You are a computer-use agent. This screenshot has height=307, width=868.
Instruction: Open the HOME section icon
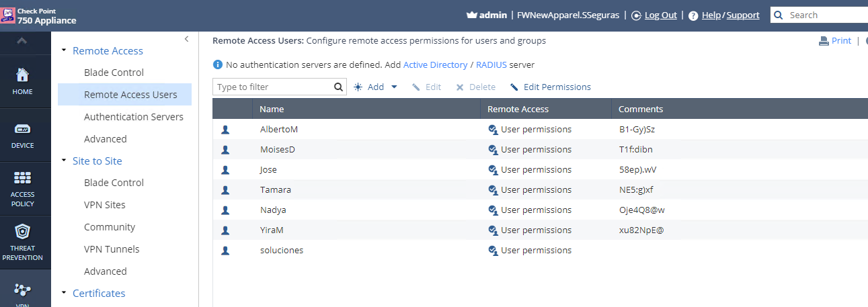[22, 75]
